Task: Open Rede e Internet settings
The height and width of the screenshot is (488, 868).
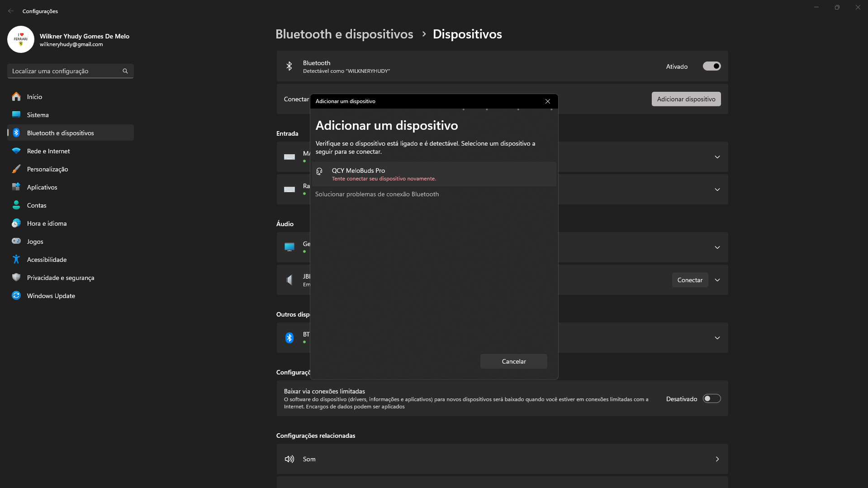Action: 71,151
